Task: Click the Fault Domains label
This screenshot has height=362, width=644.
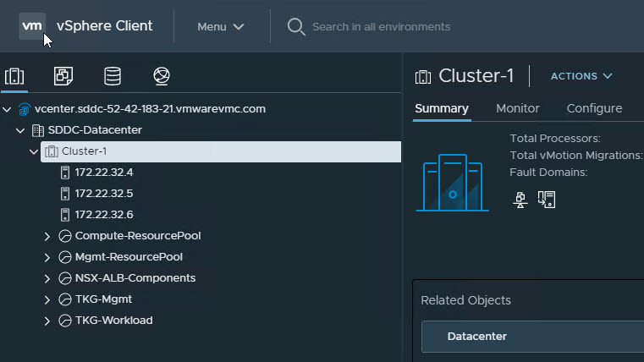Action: tap(548, 173)
